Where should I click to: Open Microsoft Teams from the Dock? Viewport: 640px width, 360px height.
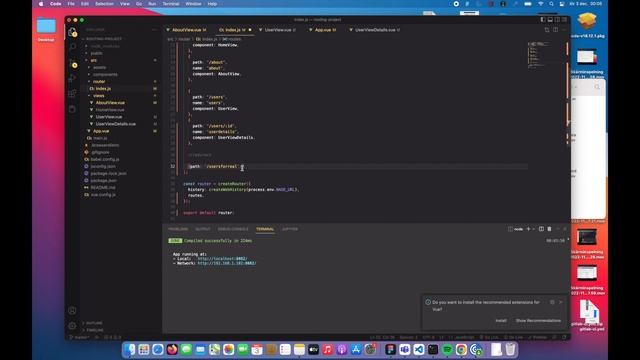404,349
